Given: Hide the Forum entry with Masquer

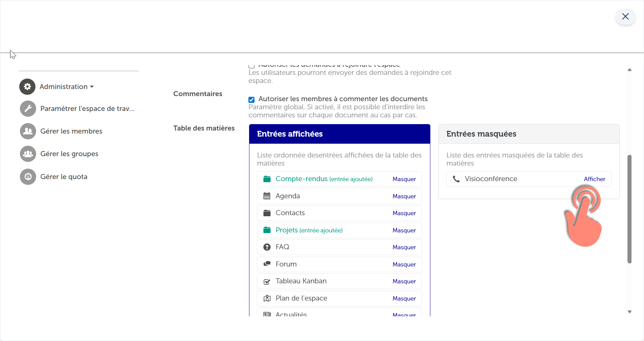Looking at the screenshot, I should 404,264.
